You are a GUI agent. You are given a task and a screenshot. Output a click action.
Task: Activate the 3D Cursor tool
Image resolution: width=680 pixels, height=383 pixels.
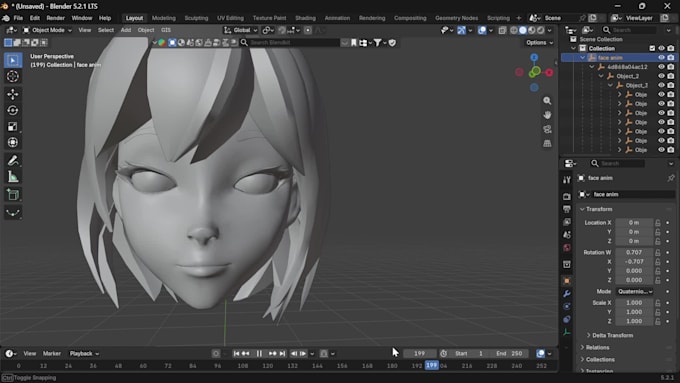pyautogui.click(x=13, y=76)
